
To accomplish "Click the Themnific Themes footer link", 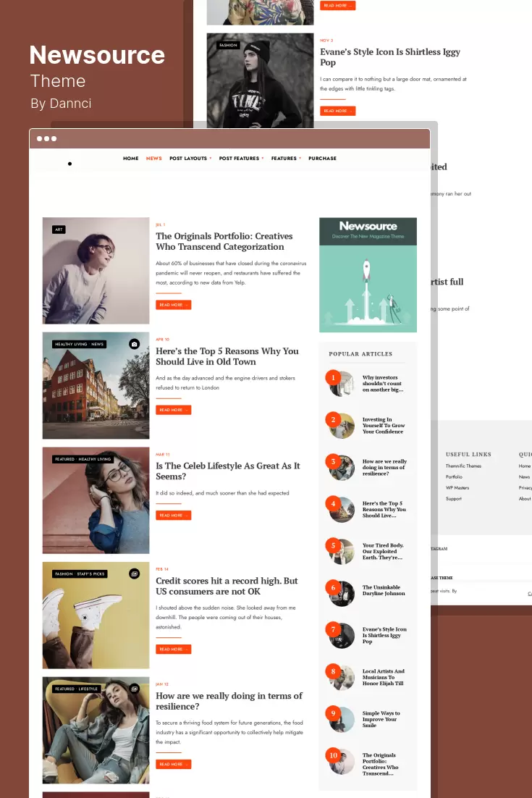I will click(463, 466).
